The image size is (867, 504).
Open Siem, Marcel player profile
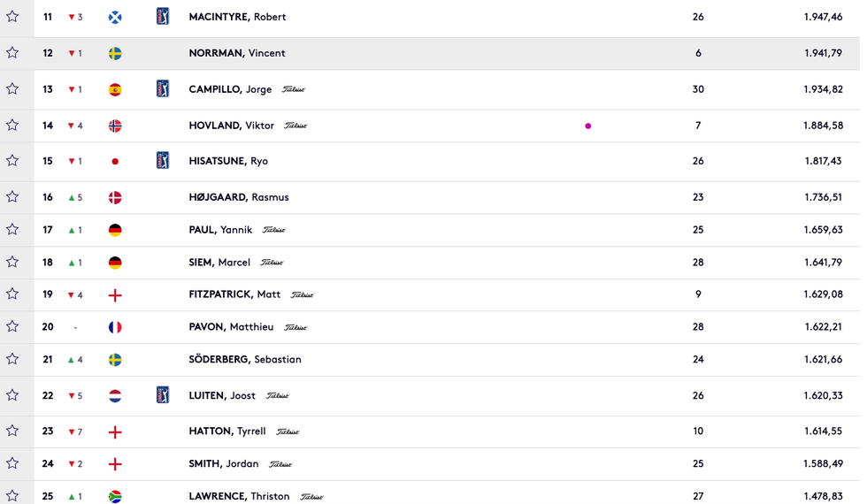coord(219,263)
